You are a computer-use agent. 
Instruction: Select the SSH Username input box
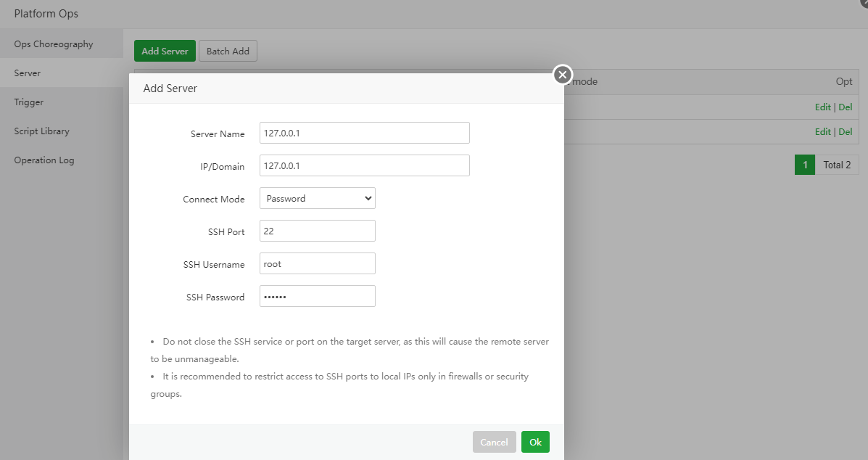[317, 264]
